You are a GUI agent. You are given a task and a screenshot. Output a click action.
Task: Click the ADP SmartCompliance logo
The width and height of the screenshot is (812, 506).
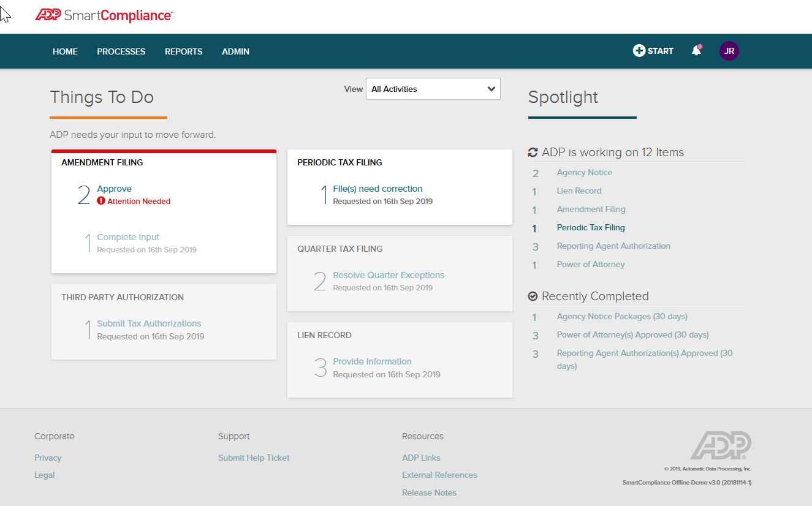coord(103,15)
